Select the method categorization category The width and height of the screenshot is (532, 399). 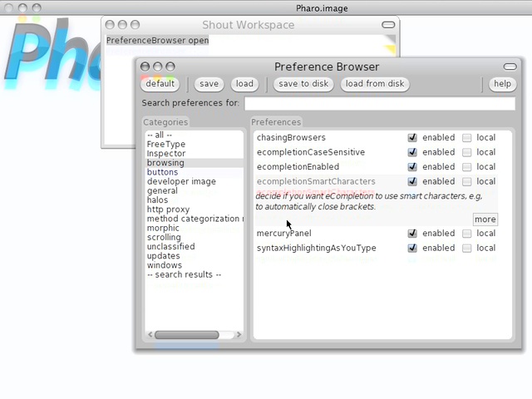point(194,219)
